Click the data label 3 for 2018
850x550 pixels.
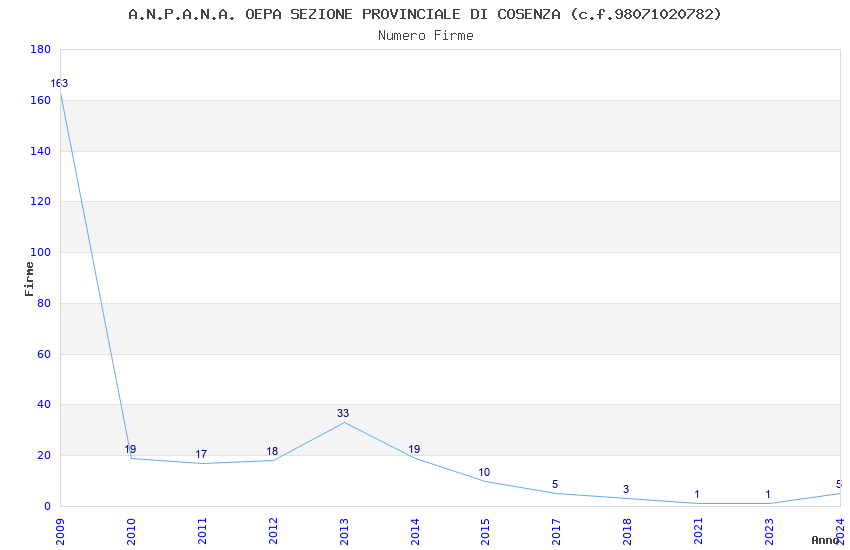tap(626, 489)
